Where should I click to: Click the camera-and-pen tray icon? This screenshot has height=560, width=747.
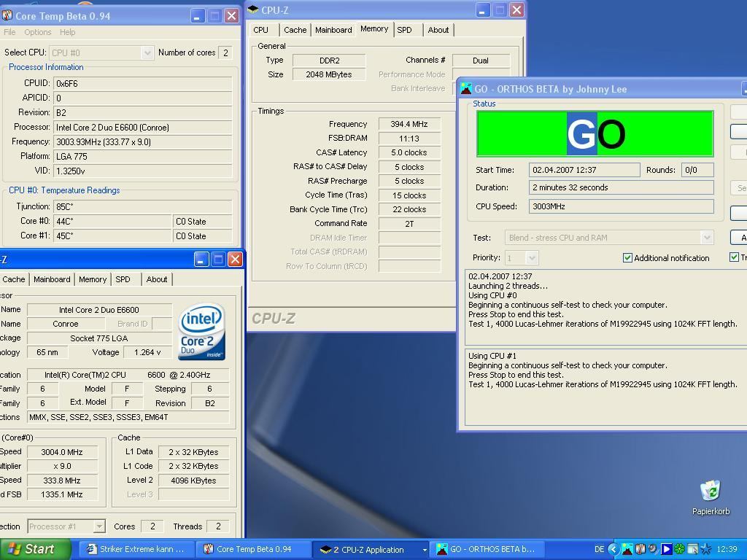click(653, 549)
